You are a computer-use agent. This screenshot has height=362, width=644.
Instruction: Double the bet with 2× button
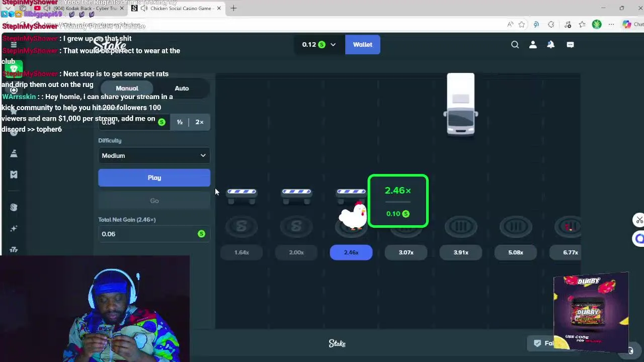200,122
